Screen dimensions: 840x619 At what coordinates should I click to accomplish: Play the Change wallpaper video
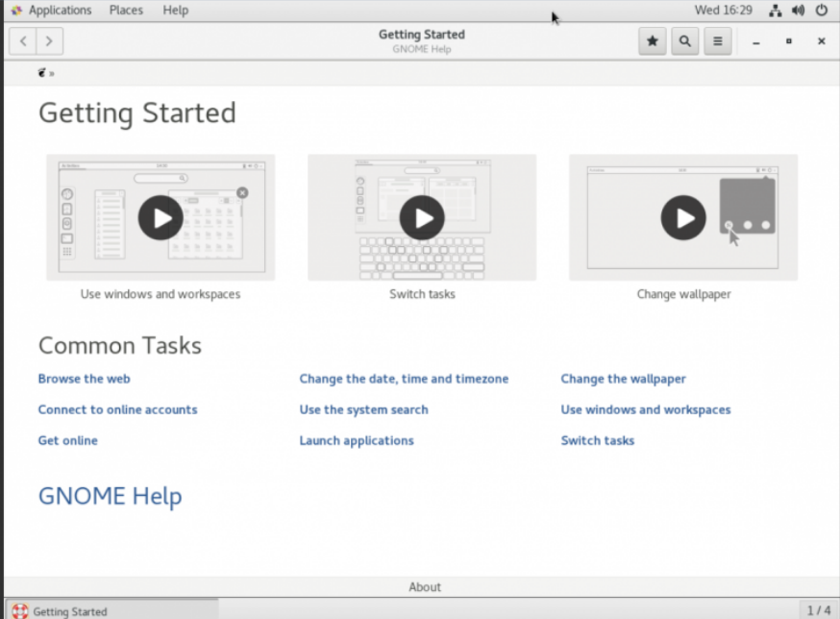pyautogui.click(x=683, y=217)
